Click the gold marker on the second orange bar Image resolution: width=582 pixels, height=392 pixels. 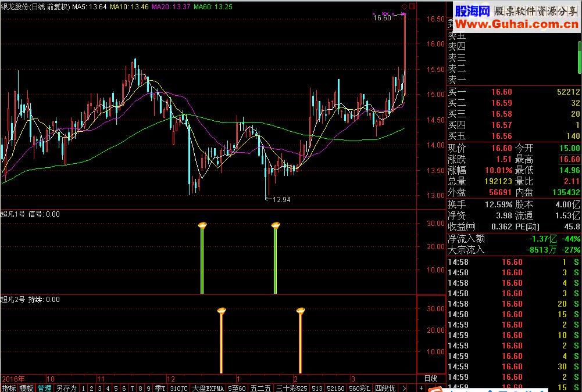pos(300,311)
